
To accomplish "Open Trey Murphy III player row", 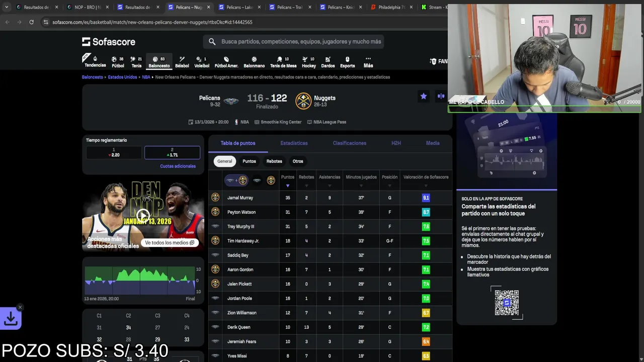I will [x=330, y=227].
